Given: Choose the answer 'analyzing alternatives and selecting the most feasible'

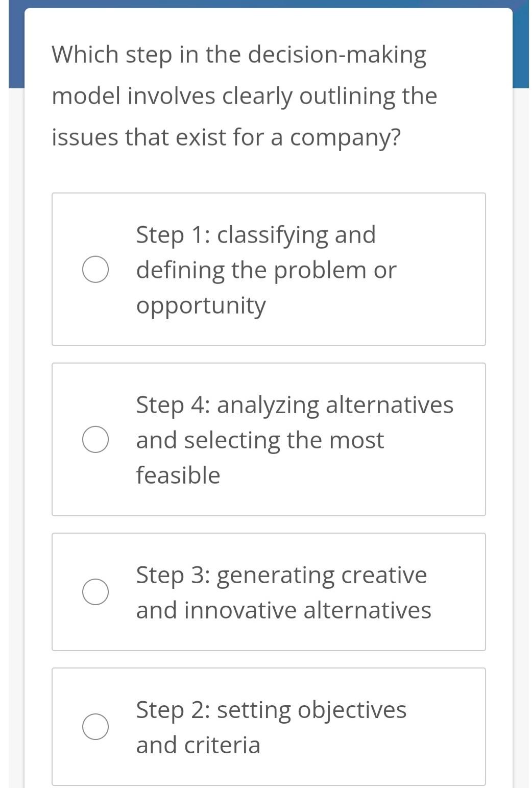Looking at the screenshot, I should [294, 438].
